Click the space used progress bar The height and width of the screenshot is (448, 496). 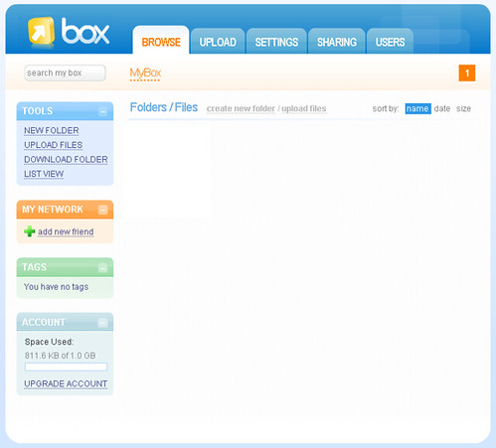66,367
